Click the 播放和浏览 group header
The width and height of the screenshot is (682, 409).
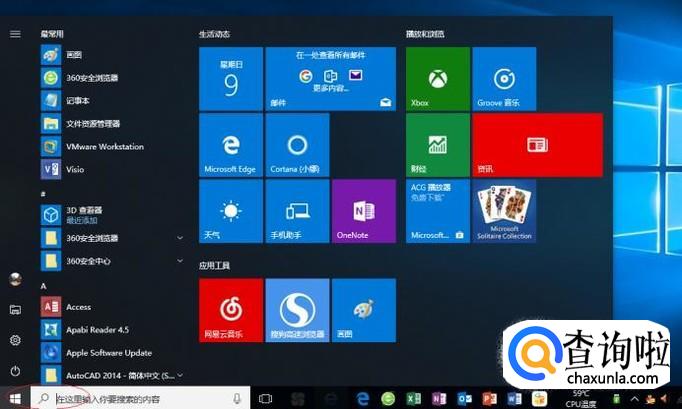(x=425, y=34)
